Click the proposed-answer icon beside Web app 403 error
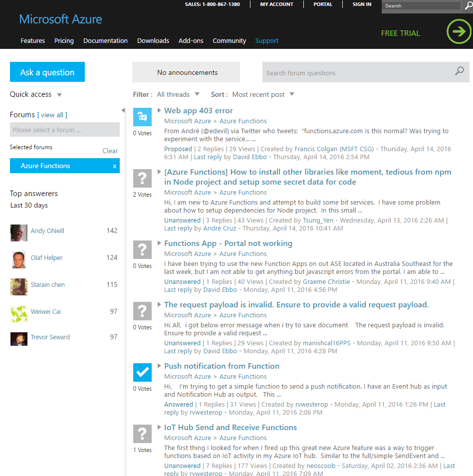473x476 pixels. point(142,117)
